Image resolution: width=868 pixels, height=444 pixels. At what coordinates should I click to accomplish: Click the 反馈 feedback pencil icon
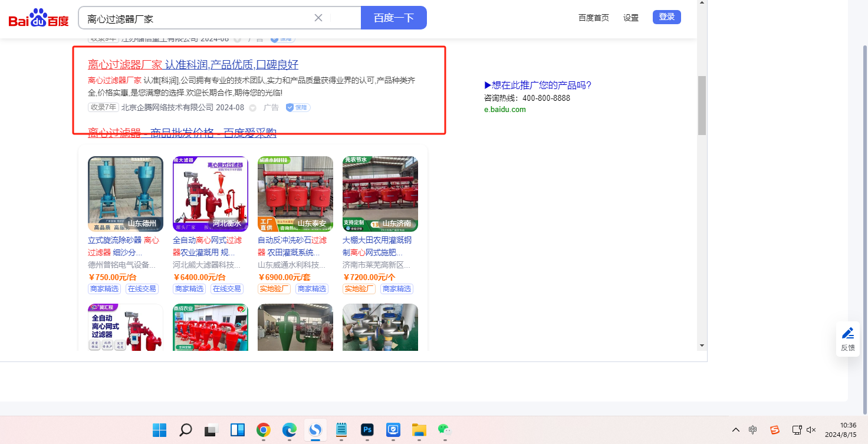click(x=847, y=334)
